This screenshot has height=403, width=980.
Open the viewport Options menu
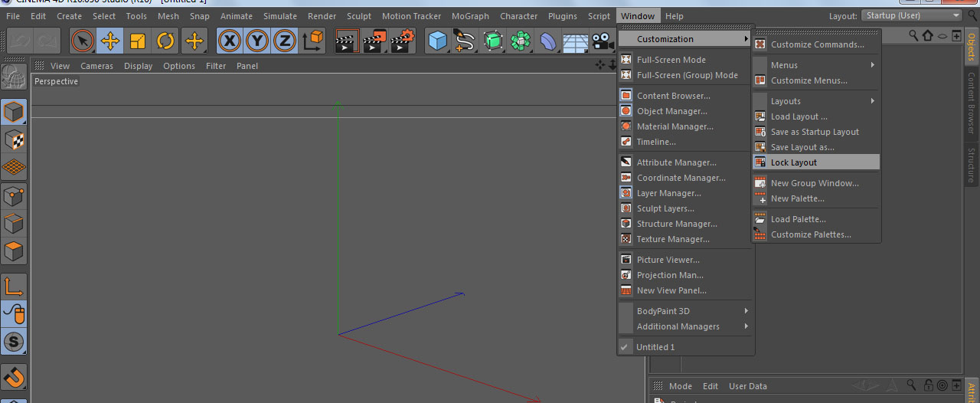coord(179,66)
